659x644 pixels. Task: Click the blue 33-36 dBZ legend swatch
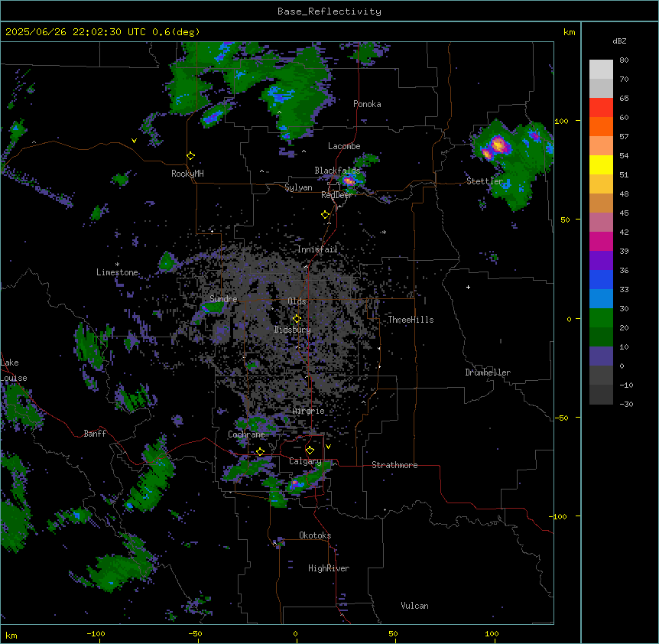click(x=601, y=279)
